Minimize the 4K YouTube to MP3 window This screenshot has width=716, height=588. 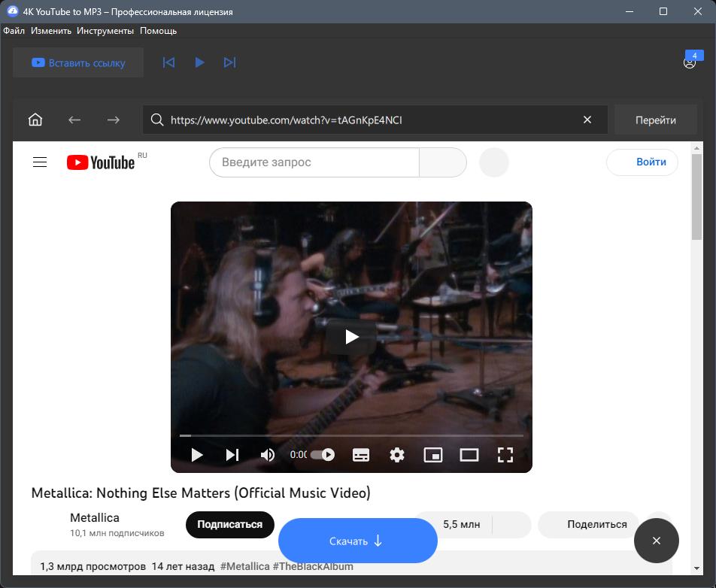point(630,11)
